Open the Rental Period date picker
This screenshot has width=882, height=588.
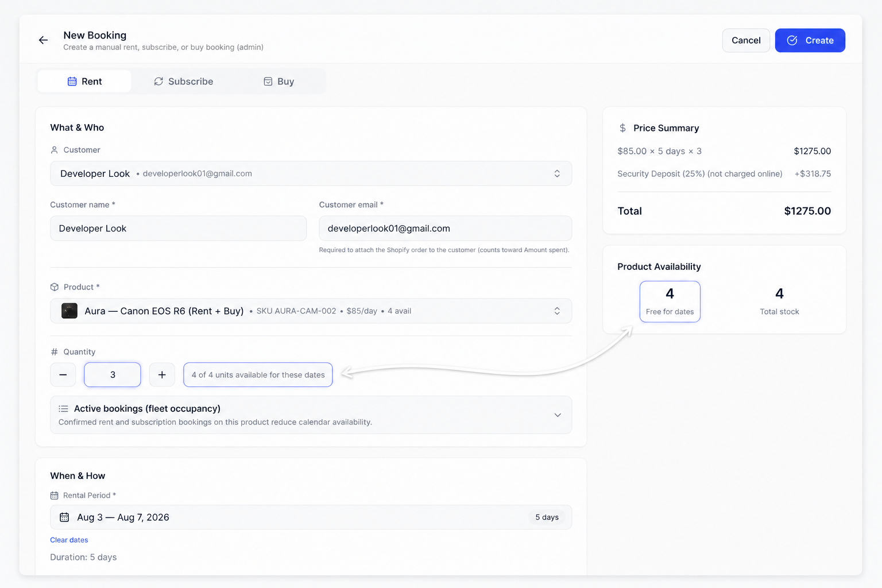[x=311, y=517]
